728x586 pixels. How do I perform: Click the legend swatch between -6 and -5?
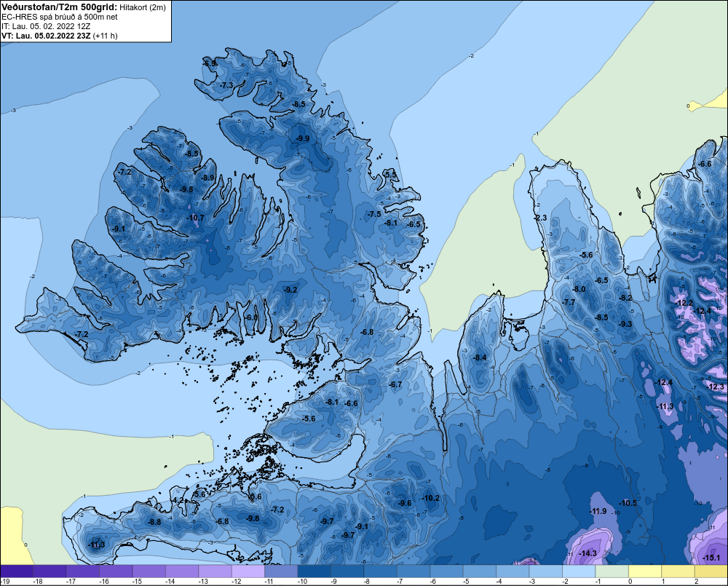[x=447, y=571]
